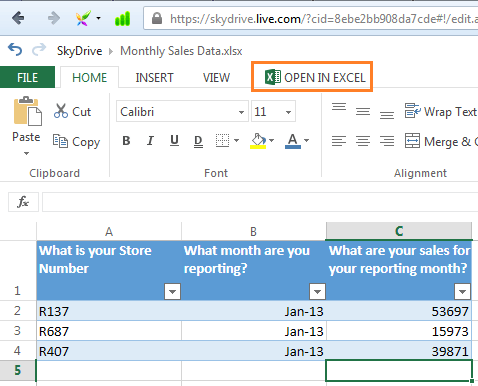Image resolution: width=478 pixels, height=386 pixels.
Task: Switch to the VIEW tab
Action: coord(216,77)
